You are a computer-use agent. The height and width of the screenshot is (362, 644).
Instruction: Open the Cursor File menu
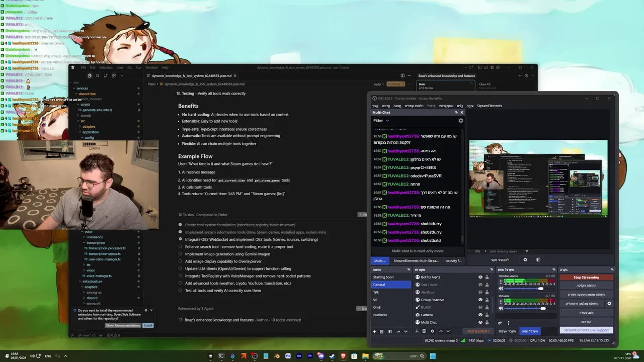click(x=84, y=67)
